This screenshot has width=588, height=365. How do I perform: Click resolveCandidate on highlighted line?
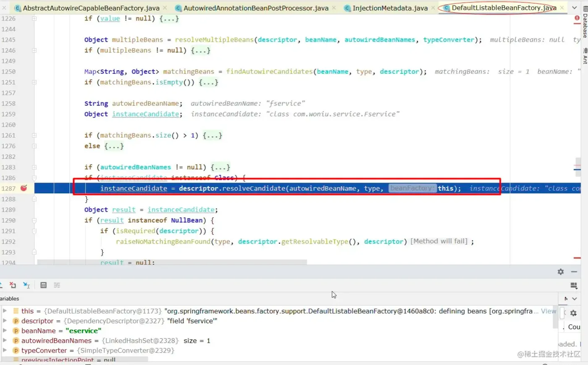click(x=254, y=188)
